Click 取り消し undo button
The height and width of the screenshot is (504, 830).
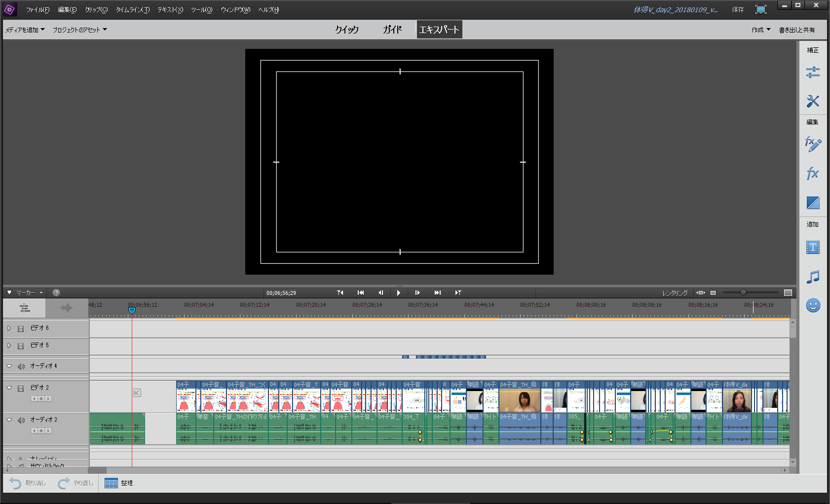pos(28,483)
